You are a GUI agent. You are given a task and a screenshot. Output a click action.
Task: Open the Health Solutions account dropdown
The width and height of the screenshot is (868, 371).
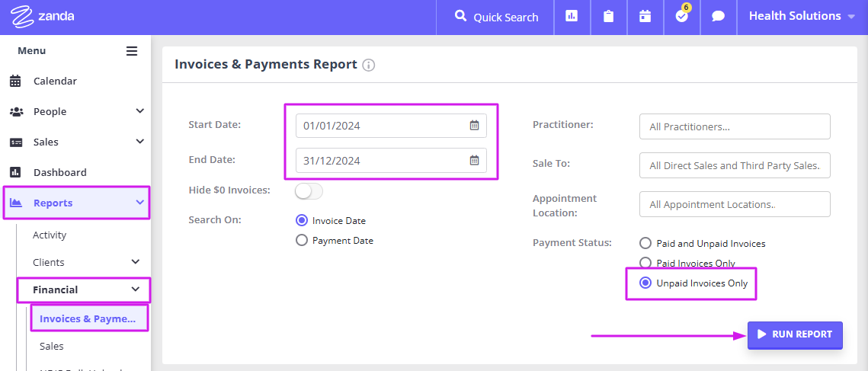[802, 16]
